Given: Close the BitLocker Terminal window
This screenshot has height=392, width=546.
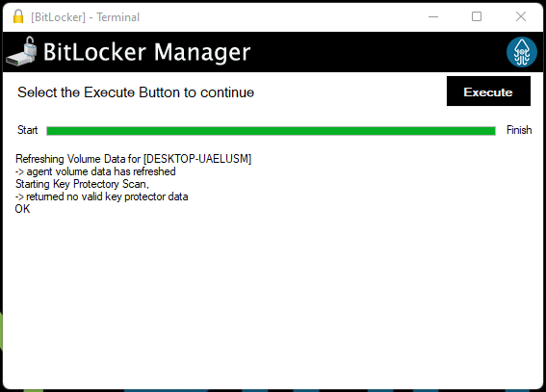Looking at the screenshot, I should pyautogui.click(x=521, y=16).
